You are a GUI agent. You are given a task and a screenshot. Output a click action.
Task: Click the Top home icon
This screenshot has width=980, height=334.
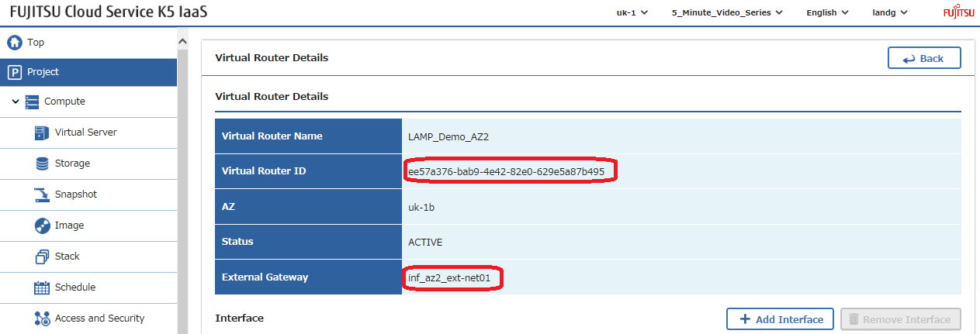(x=14, y=43)
